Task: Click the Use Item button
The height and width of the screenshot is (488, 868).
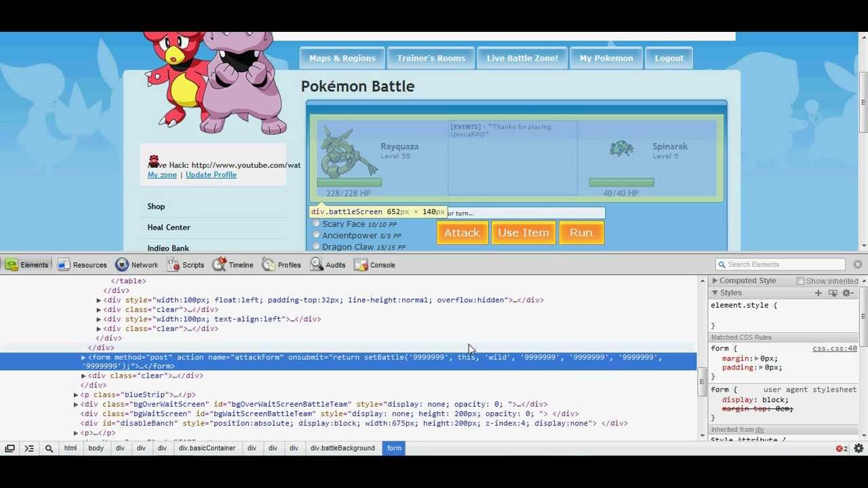Action: [524, 232]
